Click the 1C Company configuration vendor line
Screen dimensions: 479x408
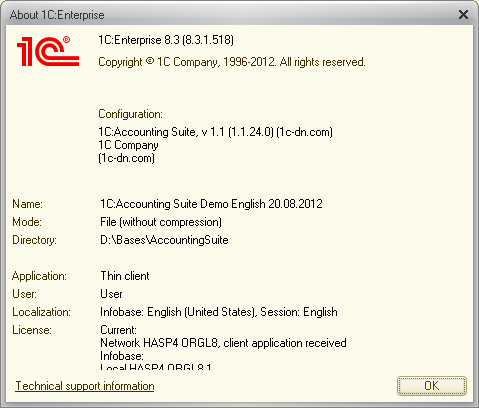tap(128, 145)
